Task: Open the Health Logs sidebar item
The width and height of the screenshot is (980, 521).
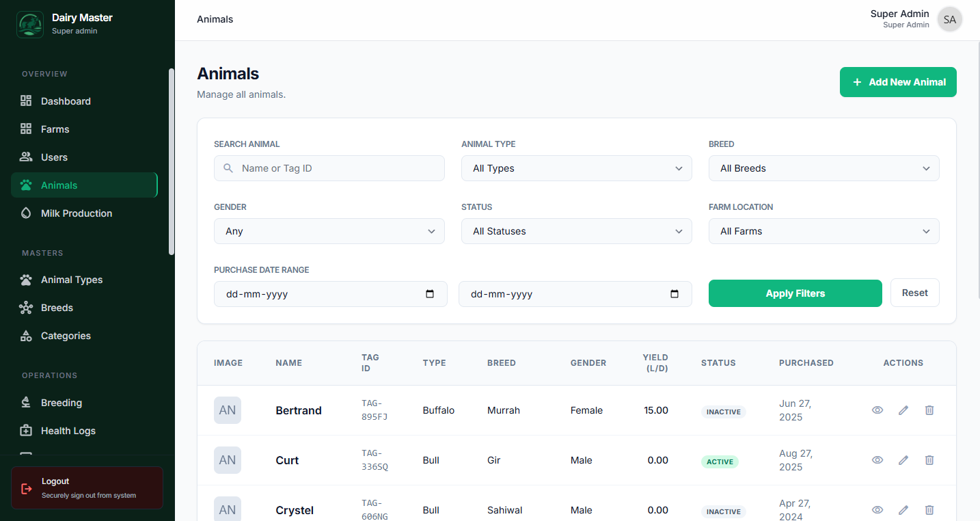Action: point(68,431)
